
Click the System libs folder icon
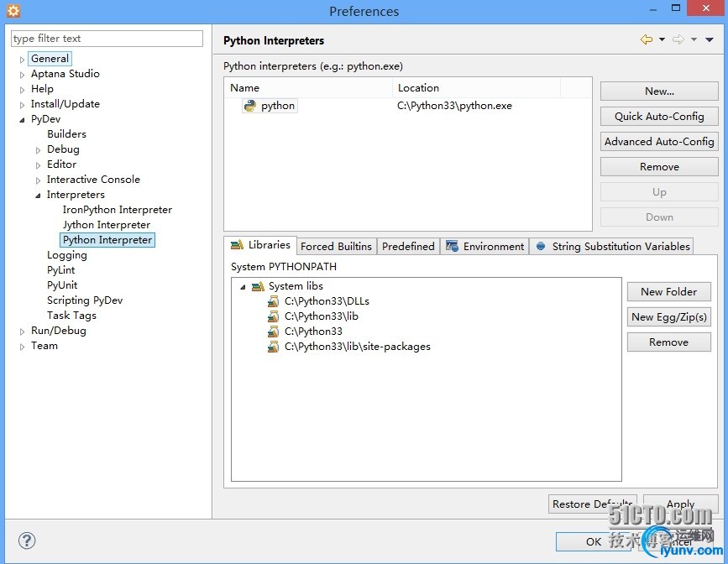(x=258, y=286)
